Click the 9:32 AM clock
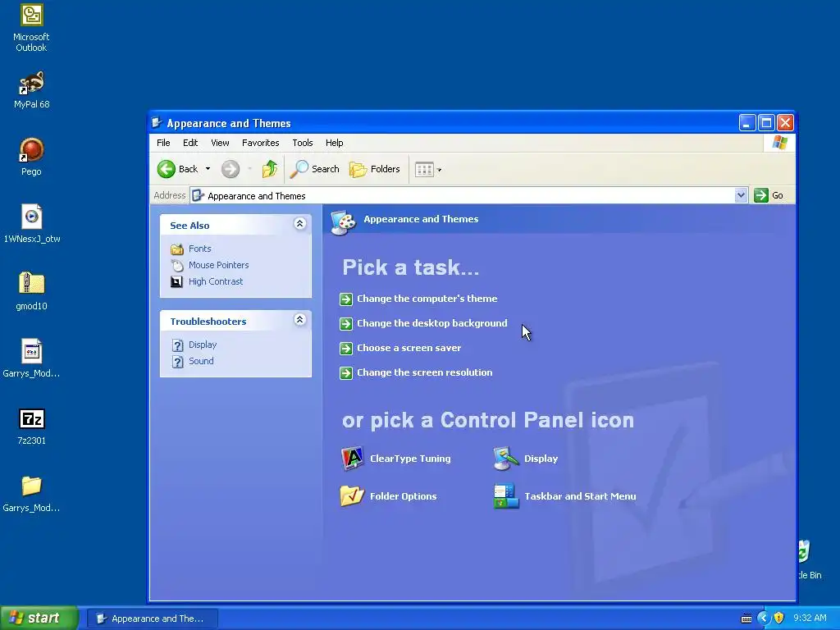Image resolution: width=840 pixels, height=630 pixels. point(810,619)
